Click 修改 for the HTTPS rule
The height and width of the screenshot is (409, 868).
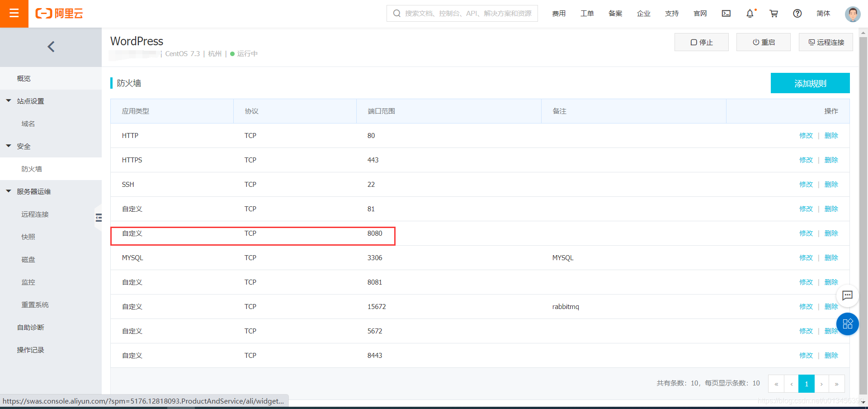coord(806,160)
